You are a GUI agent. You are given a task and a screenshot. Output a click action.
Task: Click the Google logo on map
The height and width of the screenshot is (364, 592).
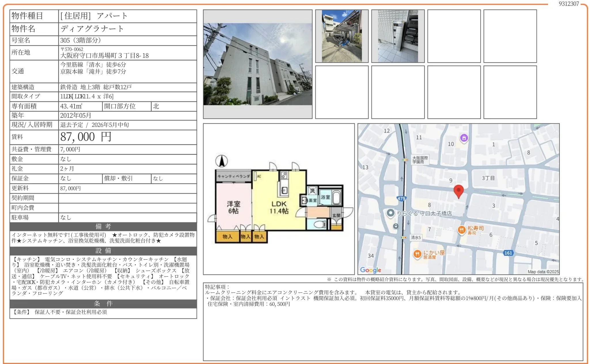point(371,270)
